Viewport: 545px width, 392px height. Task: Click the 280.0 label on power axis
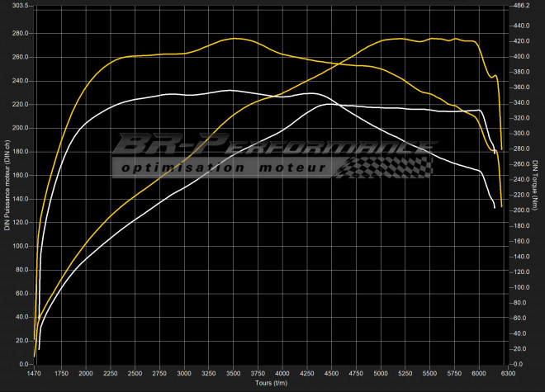click(19, 34)
